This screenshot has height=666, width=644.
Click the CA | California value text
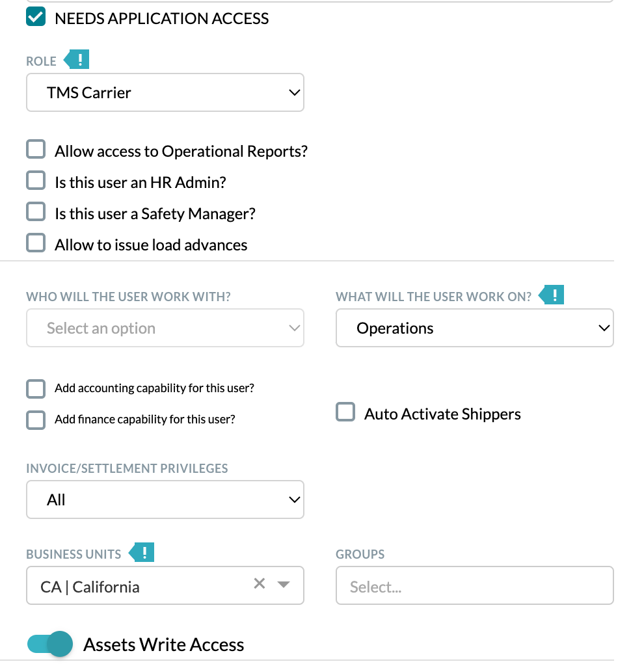[90, 587]
